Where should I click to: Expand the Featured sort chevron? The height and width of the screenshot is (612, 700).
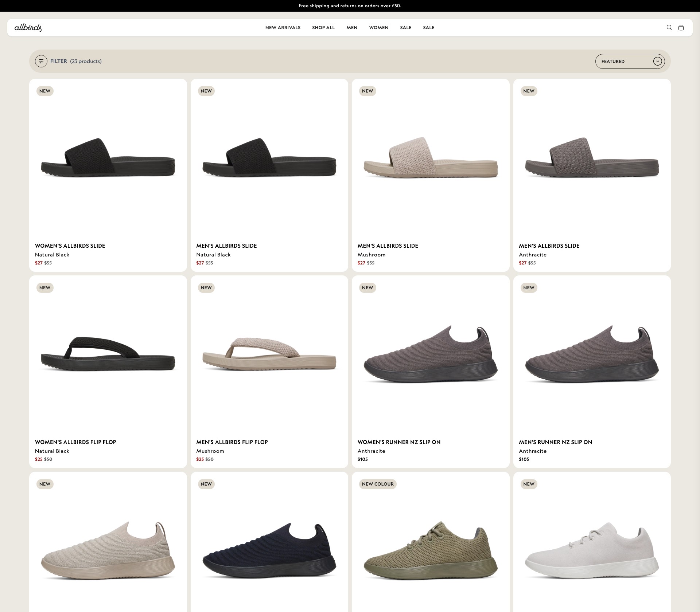click(657, 61)
